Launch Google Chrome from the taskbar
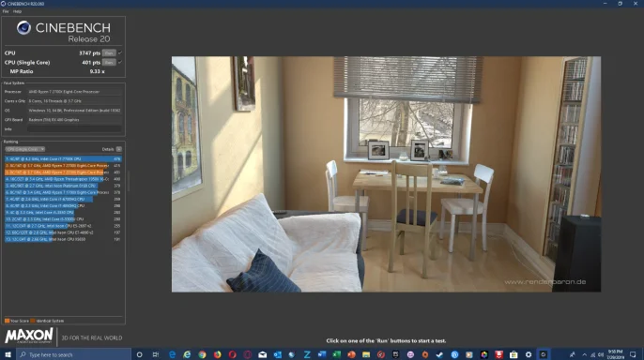The height and width of the screenshot is (360, 644). pos(202,354)
